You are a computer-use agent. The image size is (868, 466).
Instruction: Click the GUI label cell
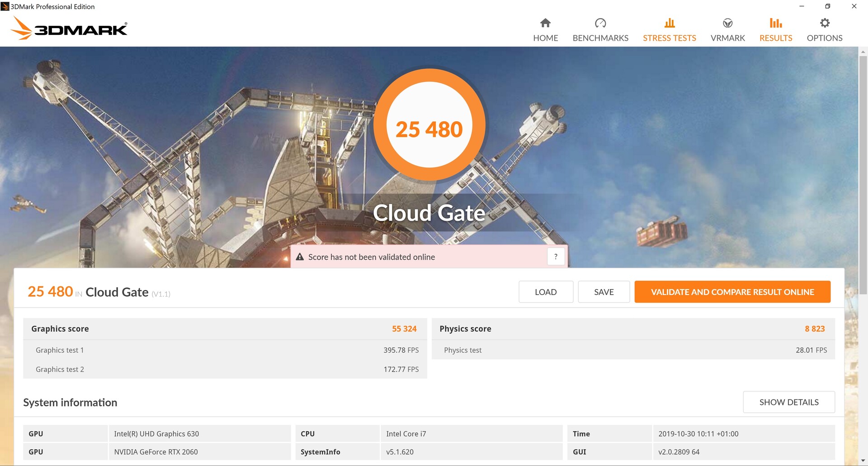point(609,452)
